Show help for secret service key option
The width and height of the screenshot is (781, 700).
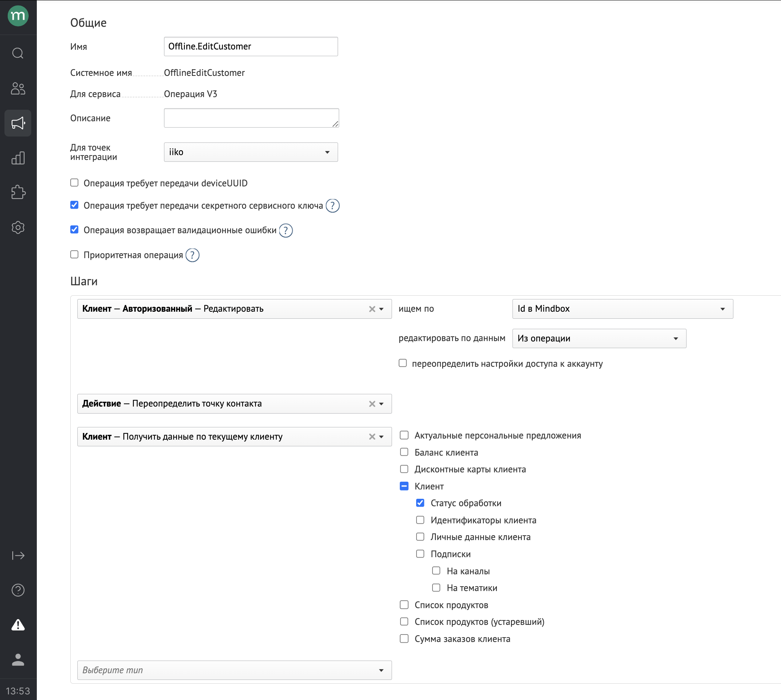(x=332, y=206)
